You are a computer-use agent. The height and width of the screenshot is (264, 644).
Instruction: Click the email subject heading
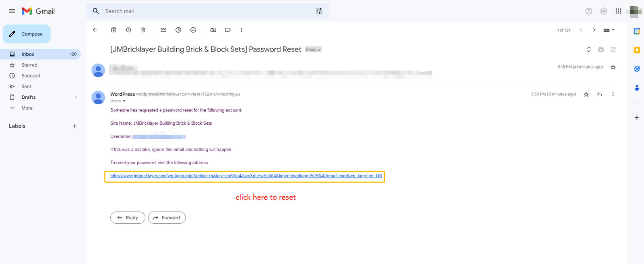[206, 49]
